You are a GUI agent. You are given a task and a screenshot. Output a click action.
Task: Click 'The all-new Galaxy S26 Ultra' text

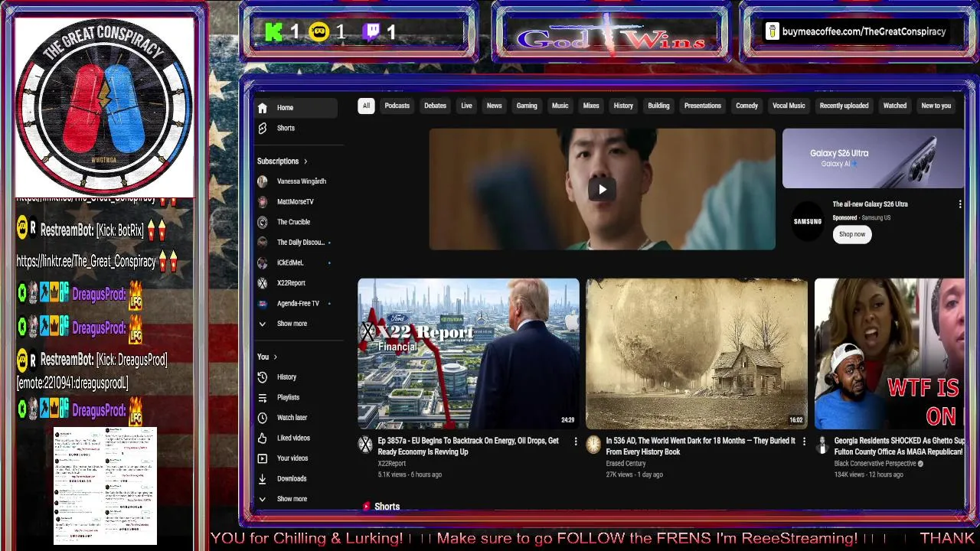point(870,204)
